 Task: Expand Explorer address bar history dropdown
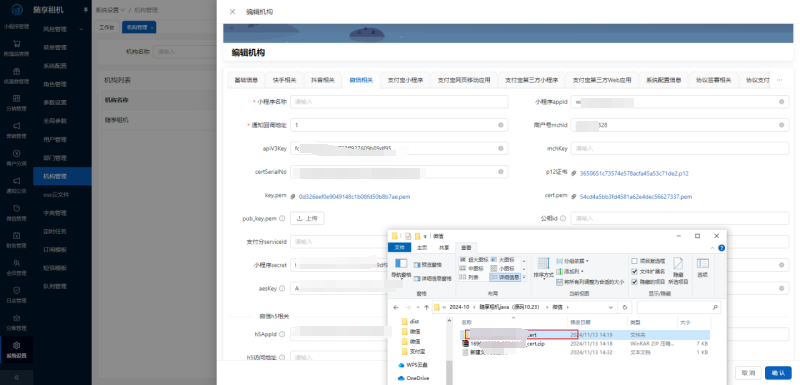pyautogui.click(x=611, y=307)
